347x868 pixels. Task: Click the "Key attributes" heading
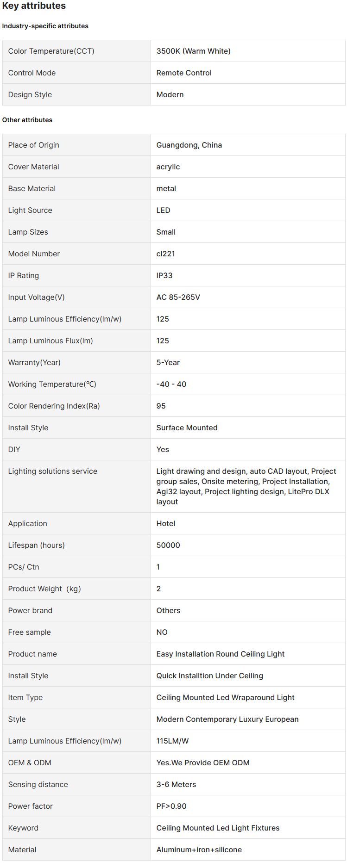click(x=34, y=6)
